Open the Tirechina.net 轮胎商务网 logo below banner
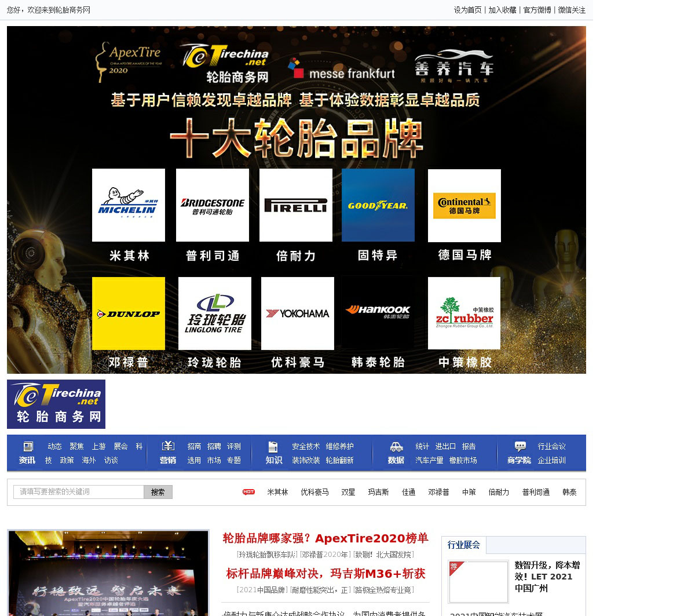Image resolution: width=695 pixels, height=616 pixels. click(x=56, y=404)
